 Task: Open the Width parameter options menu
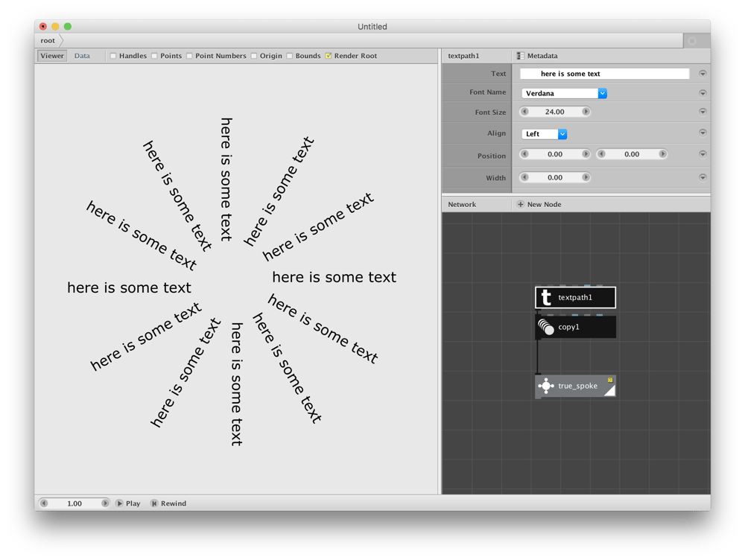(x=703, y=177)
